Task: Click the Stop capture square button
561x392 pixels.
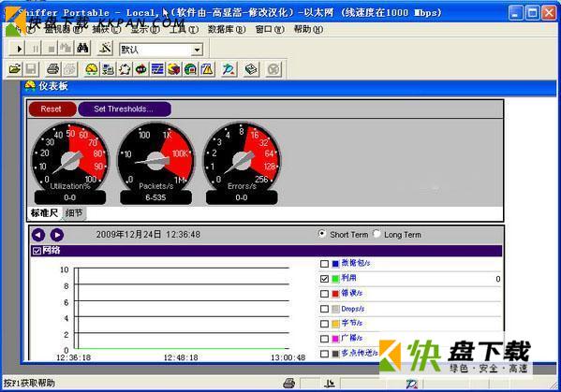Action: [x=51, y=49]
